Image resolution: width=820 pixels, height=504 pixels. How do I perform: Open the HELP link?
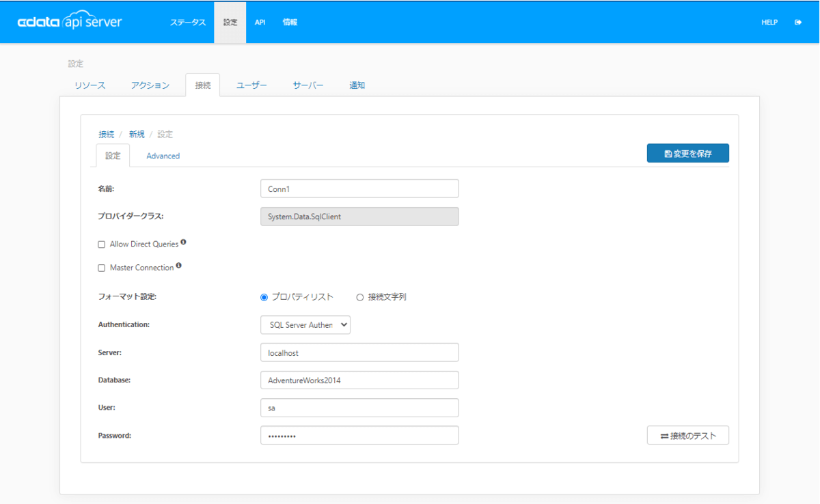click(769, 23)
